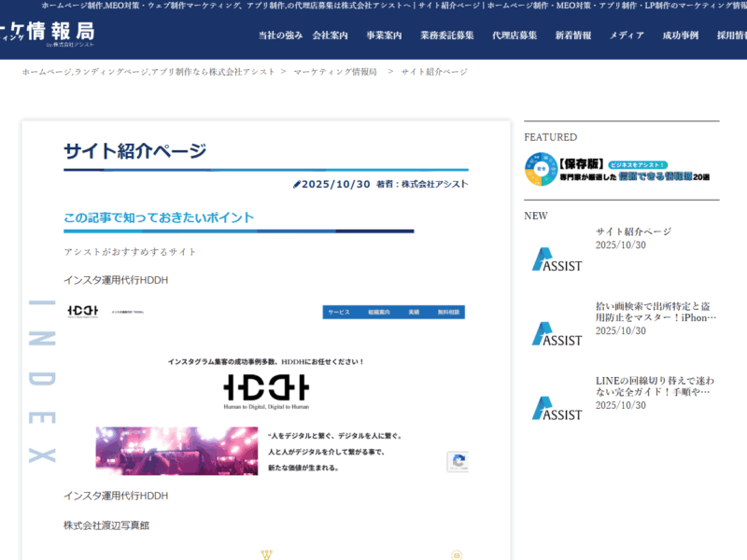Viewport: 747px width, 560px height.
Task: Click ASSIST logo beside 拾い画検索 post
Action: [x=557, y=333]
